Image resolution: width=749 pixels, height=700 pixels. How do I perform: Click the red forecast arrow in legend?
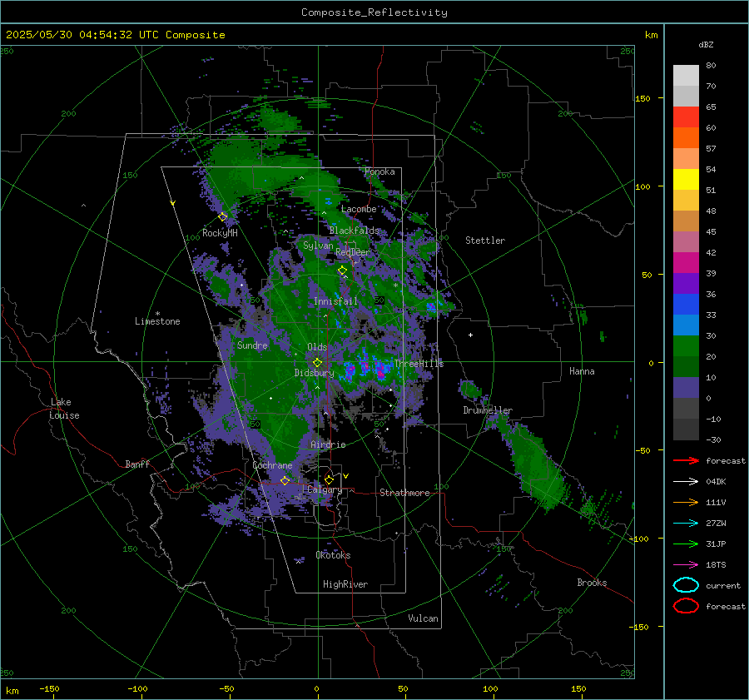pos(686,460)
